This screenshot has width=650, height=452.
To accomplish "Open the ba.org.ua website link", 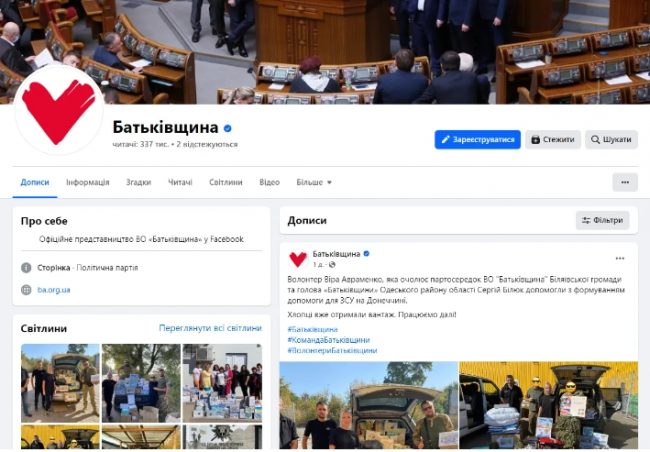I will pyautogui.click(x=53, y=289).
